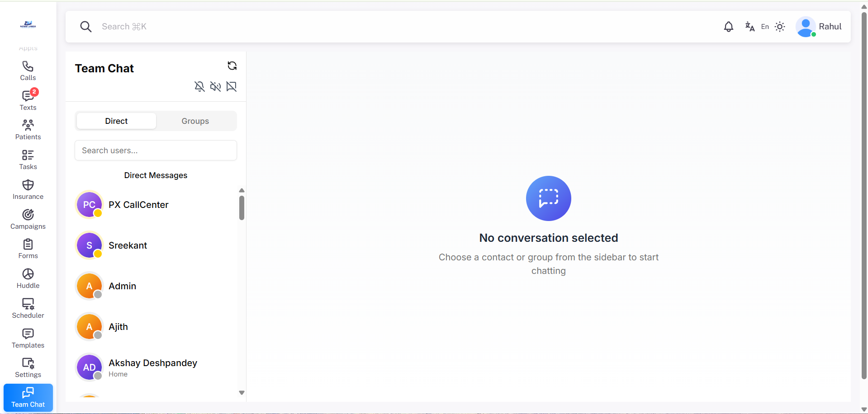This screenshot has height=414, width=868.
Task: Click the Search users field
Action: [156, 150]
